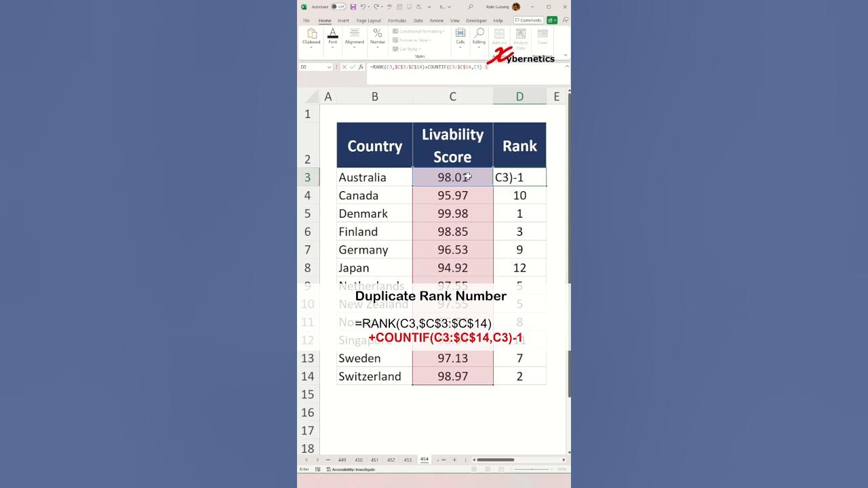The height and width of the screenshot is (488, 868).
Task: Click the horizontal scrollbar right arrow
Action: [x=564, y=460]
